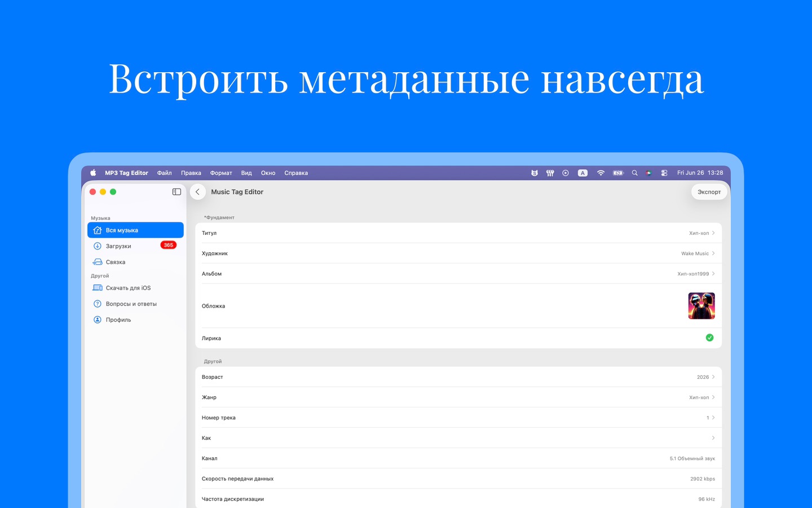Open Профиль in the sidebar
812x508 pixels.
[135, 319]
